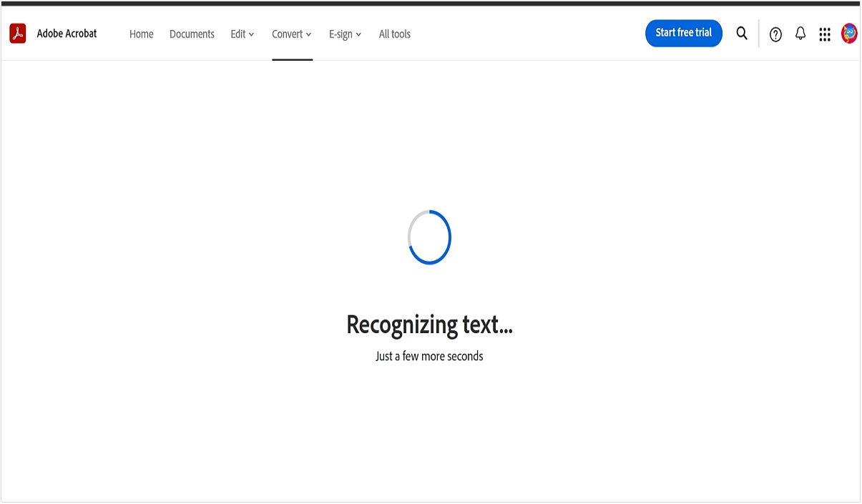Image resolution: width=862 pixels, height=504 pixels.
Task: Select the Adobe Acrobat brand name text
Action: (x=67, y=33)
